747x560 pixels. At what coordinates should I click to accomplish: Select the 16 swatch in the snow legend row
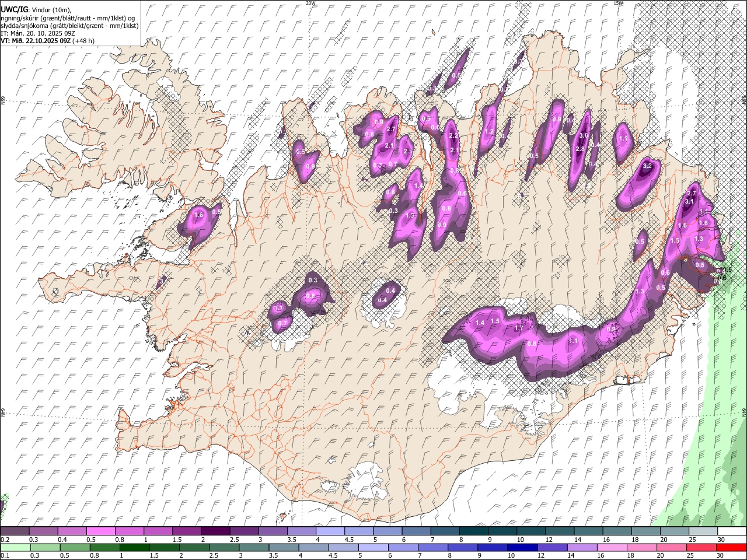point(617,531)
